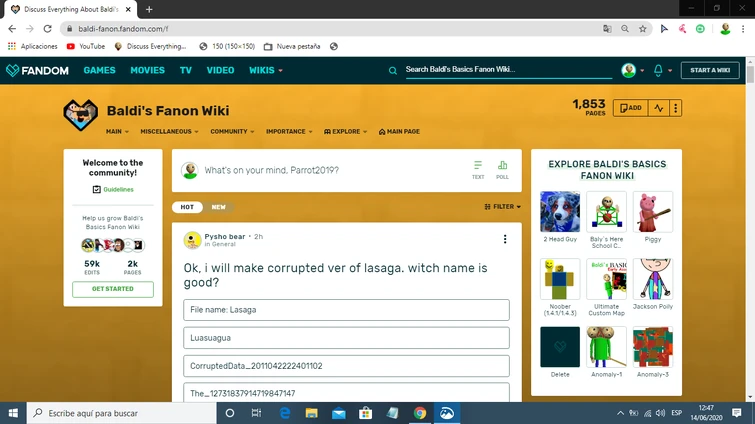Open Chrome's three-dot menu
Viewport: 755px width, 424px height.
(743, 29)
